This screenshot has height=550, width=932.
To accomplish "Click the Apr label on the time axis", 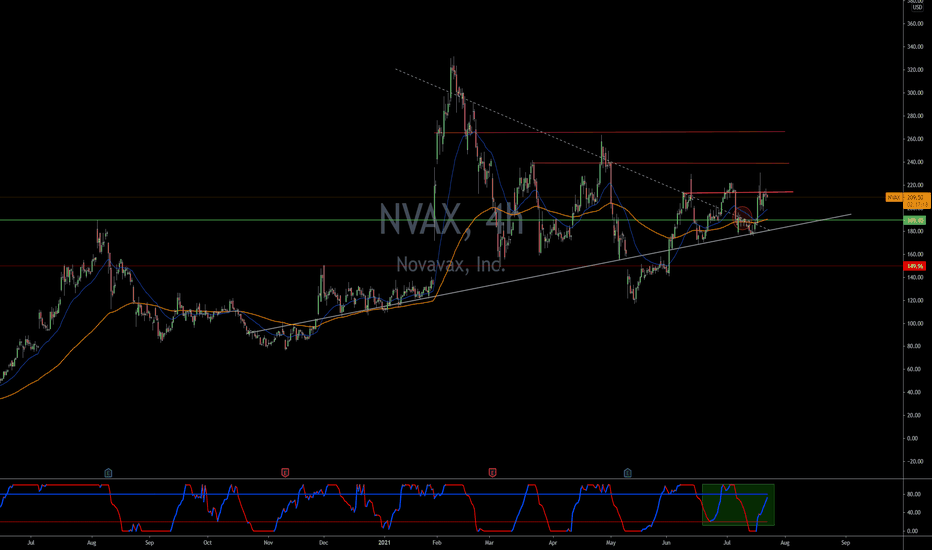I will point(552,542).
